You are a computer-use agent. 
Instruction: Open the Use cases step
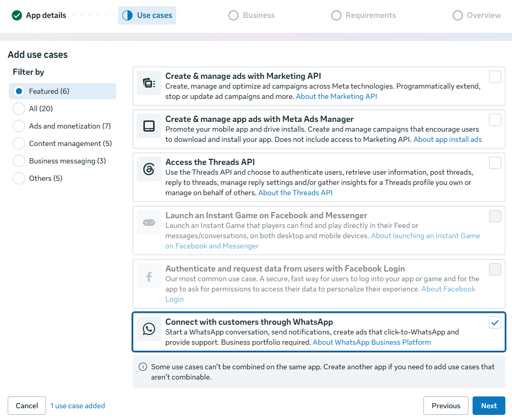point(147,15)
